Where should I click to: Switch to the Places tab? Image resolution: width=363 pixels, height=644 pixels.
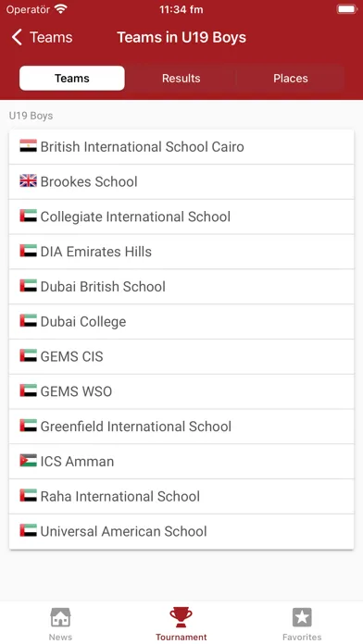290,78
